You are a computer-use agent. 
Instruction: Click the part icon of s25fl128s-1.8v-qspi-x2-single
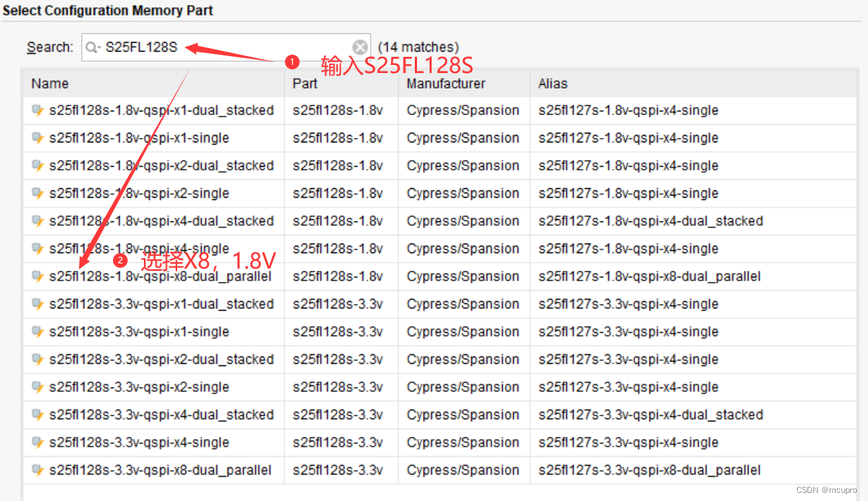(38, 193)
